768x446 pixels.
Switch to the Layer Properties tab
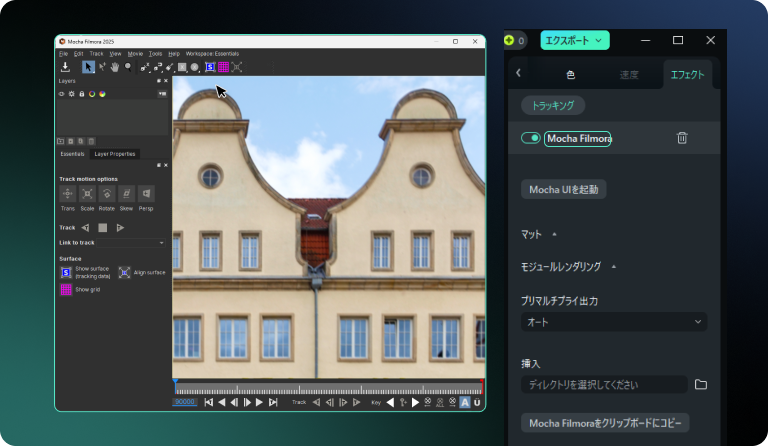pos(115,154)
